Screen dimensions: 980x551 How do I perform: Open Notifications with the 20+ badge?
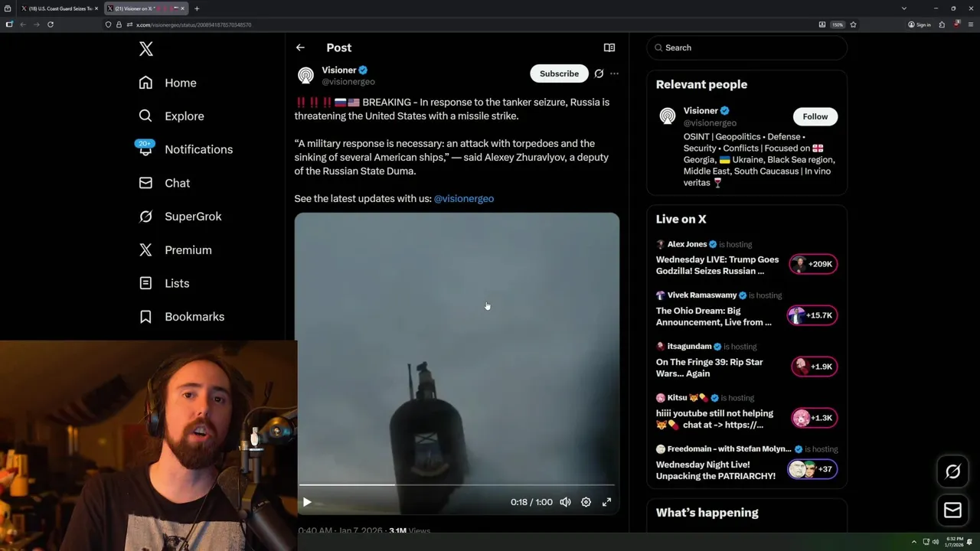coord(185,149)
